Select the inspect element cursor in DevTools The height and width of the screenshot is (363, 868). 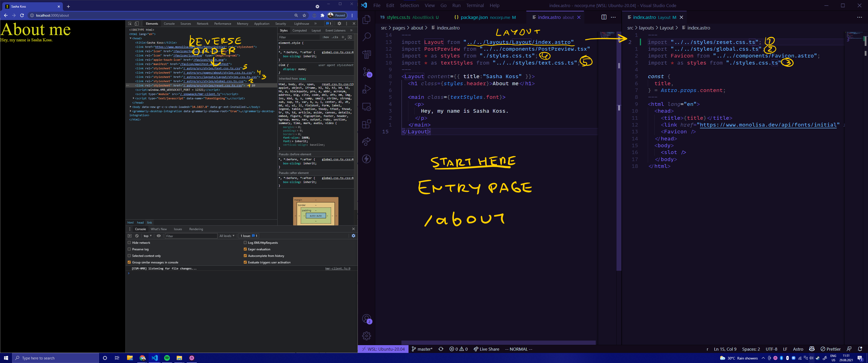pos(130,24)
